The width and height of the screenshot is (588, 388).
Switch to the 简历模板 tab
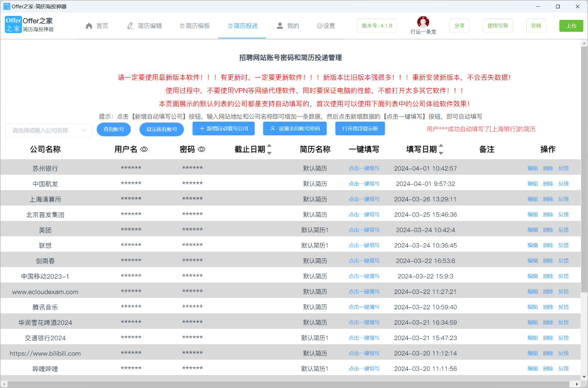click(195, 26)
